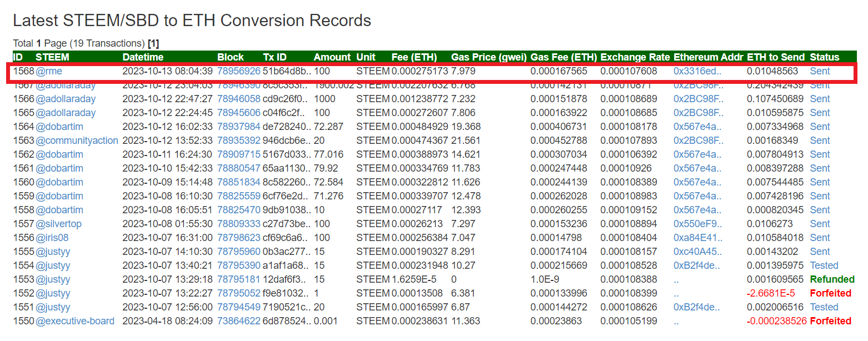Image resolution: width=868 pixels, height=341 pixels.
Task: Open block 78809333 link
Action: click(239, 224)
